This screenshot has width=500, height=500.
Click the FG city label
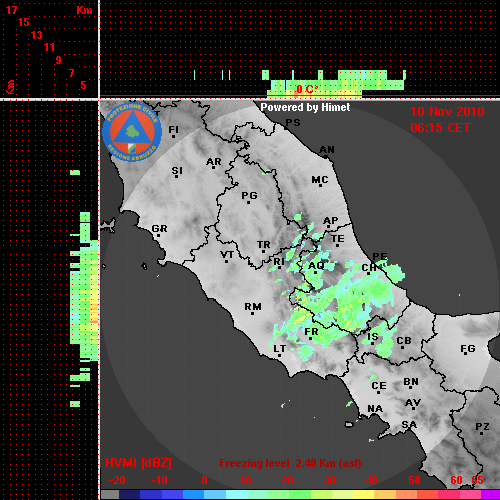pyautogui.click(x=468, y=349)
